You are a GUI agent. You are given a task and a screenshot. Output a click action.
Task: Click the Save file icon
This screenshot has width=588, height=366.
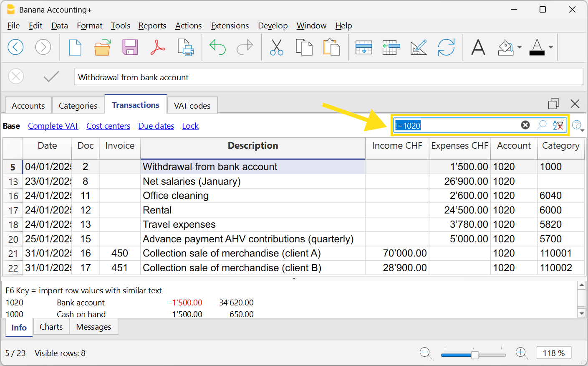tap(130, 47)
